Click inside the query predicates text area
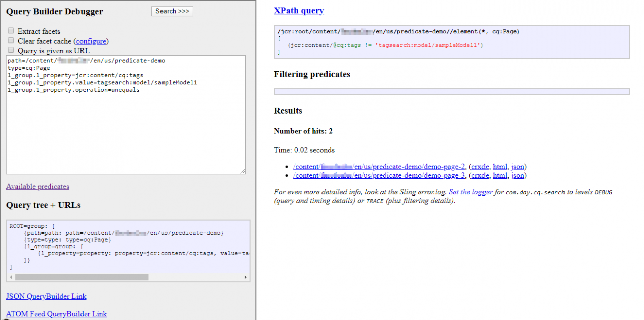This screenshot has height=320, width=644. [125, 116]
